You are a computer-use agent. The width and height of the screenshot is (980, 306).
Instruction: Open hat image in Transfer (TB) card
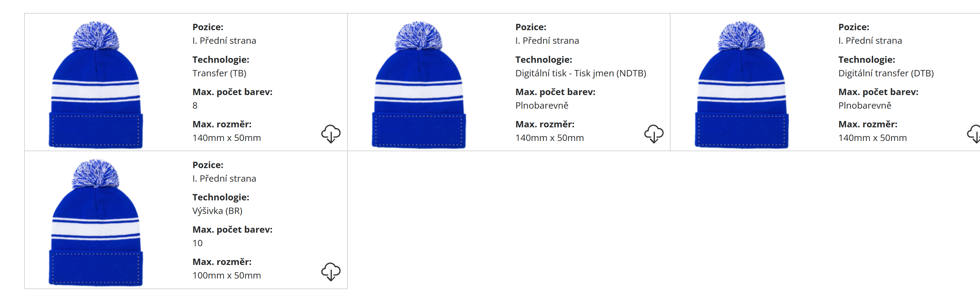[x=96, y=84]
